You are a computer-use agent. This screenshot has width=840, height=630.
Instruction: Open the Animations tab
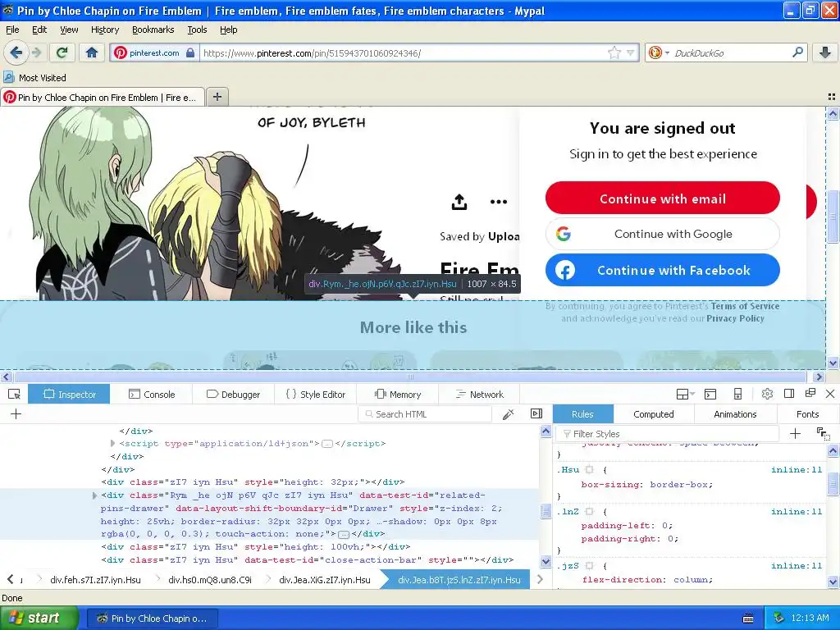735,414
